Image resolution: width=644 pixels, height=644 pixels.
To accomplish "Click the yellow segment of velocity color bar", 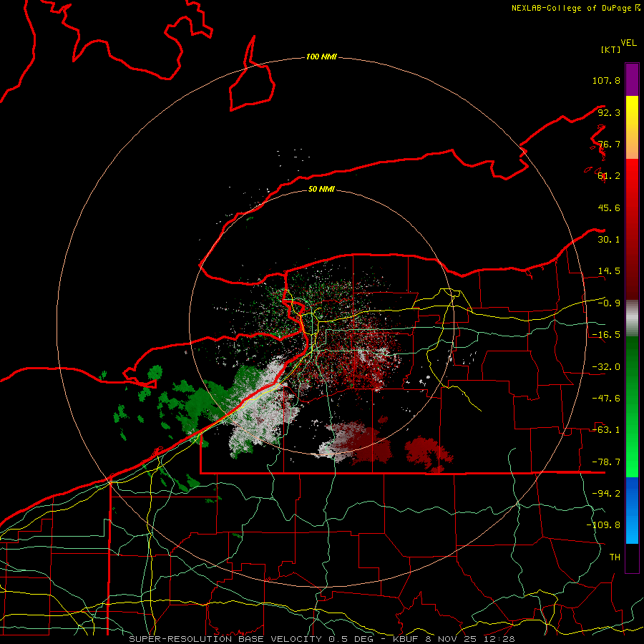I will tap(632, 127).
